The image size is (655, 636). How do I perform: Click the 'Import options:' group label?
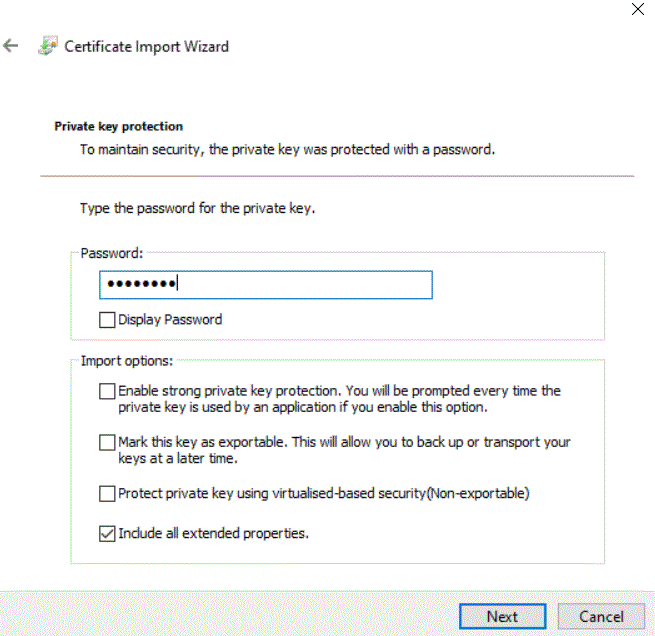[127, 361]
